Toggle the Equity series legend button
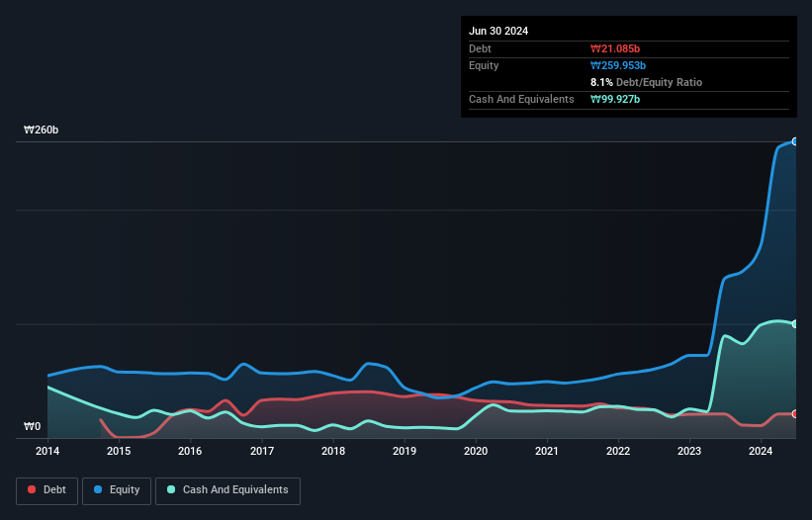Image resolution: width=812 pixels, height=520 pixels. (117, 490)
